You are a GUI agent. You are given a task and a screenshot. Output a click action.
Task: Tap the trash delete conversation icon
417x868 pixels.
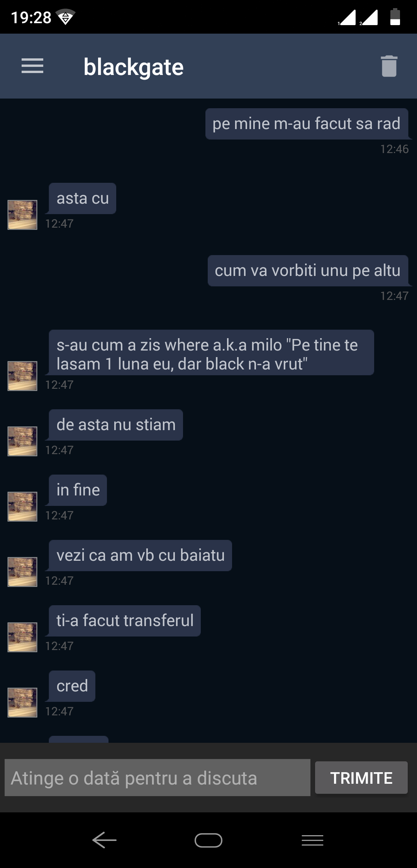(x=389, y=66)
